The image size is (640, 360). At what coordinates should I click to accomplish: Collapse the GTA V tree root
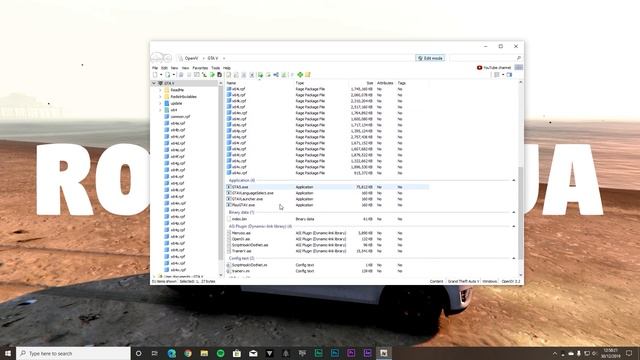click(x=154, y=83)
